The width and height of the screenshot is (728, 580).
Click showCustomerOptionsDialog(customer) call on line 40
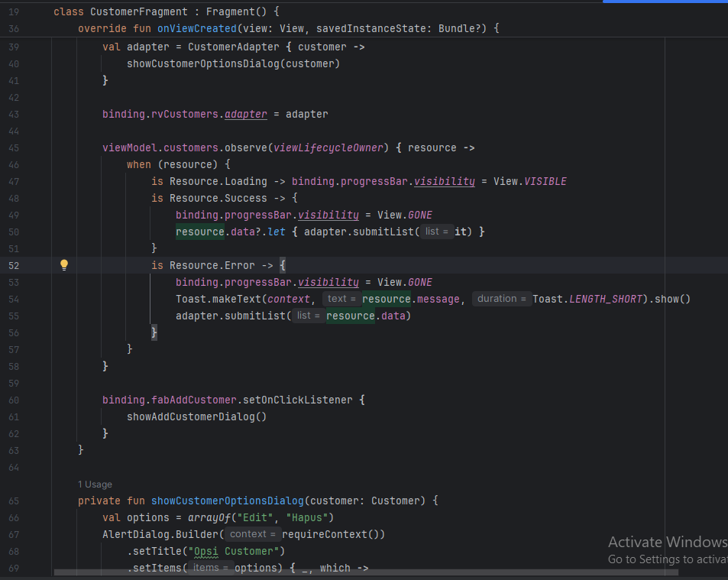234,63
